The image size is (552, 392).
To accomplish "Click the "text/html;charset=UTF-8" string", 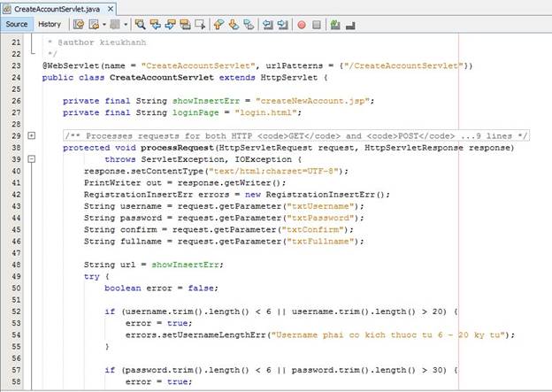I will pyautogui.click(x=273, y=171).
